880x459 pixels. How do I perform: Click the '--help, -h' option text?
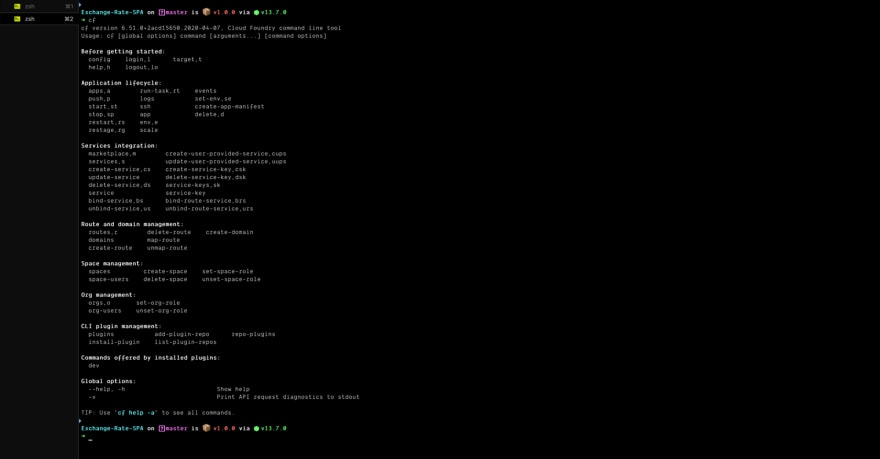click(x=107, y=389)
